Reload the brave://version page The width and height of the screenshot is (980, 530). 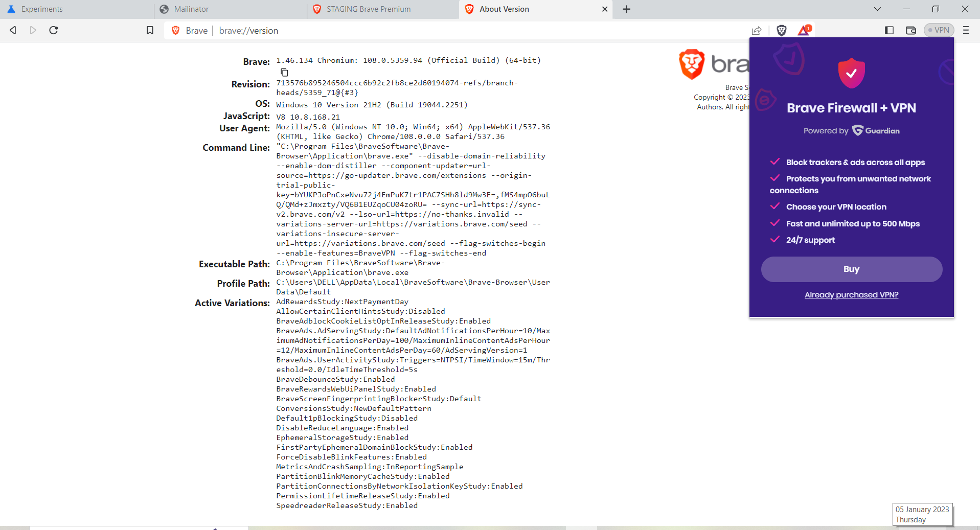click(x=53, y=30)
